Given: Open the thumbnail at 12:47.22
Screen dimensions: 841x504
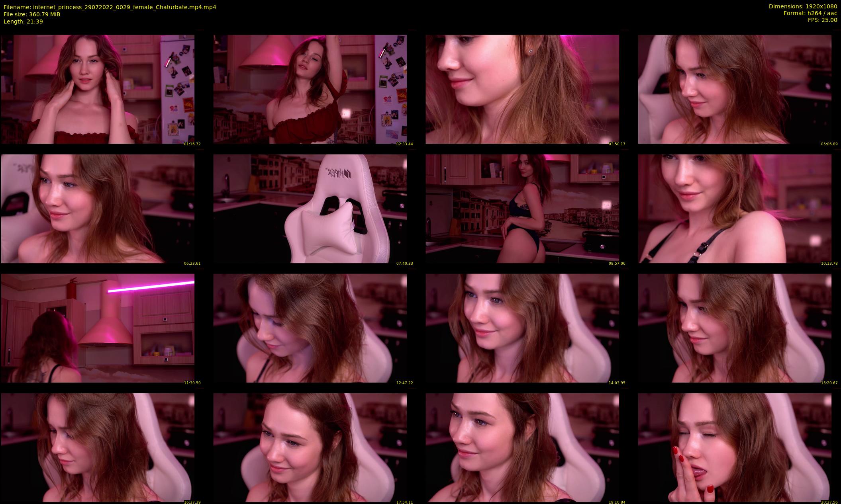Looking at the screenshot, I should point(310,328).
